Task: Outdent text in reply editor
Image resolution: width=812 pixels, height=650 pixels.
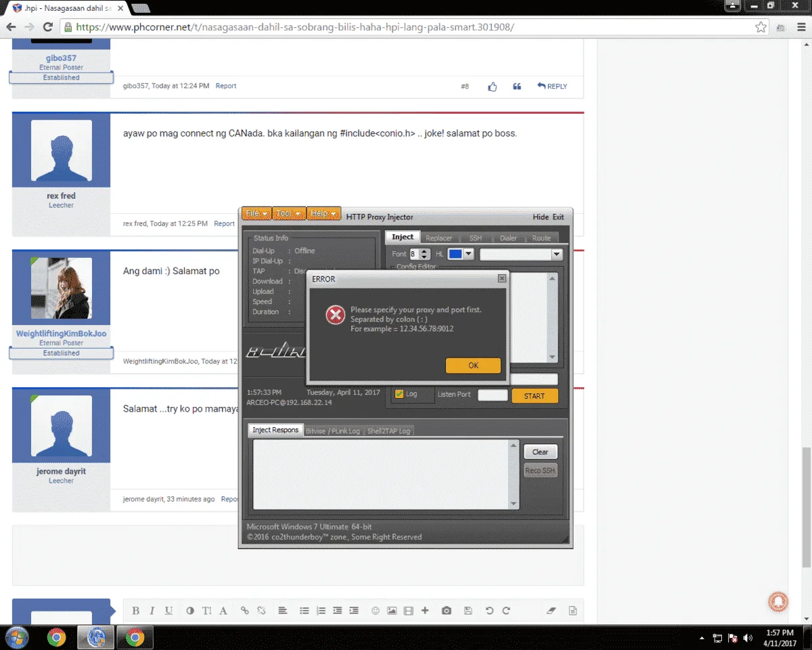Action: 337,611
